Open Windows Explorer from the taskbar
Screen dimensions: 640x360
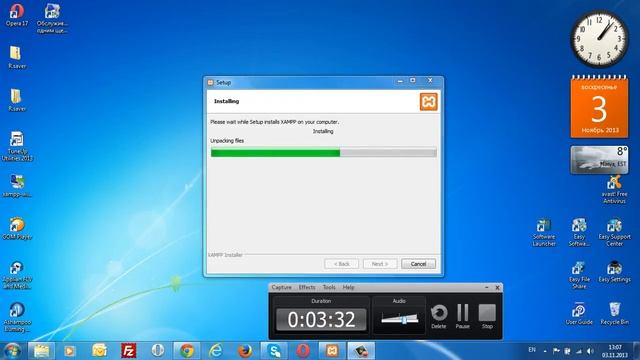point(41,351)
